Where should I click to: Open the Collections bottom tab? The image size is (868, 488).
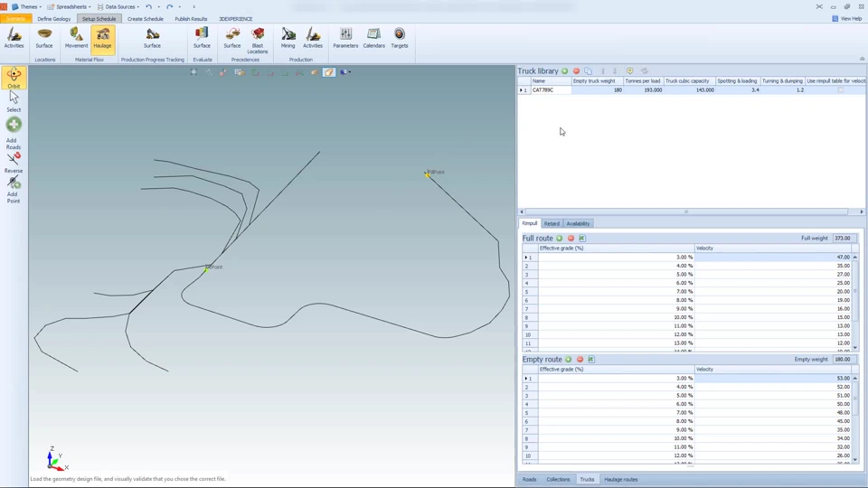(558, 479)
